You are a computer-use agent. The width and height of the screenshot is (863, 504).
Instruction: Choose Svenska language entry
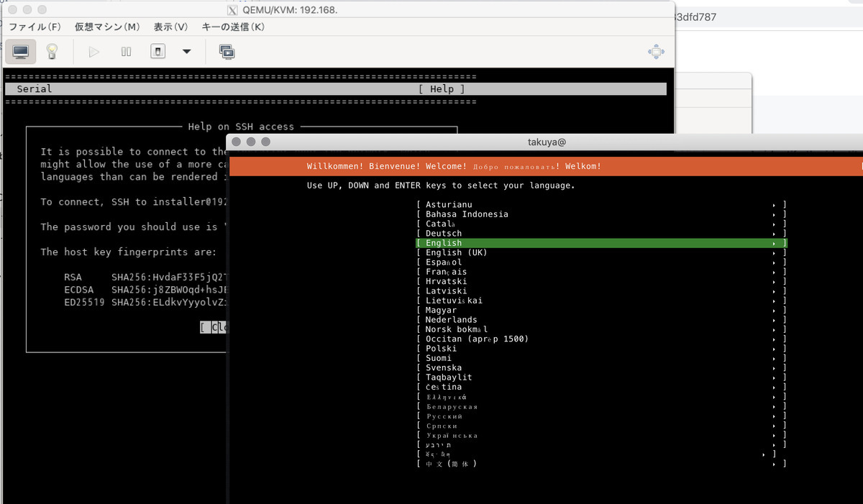601,367
